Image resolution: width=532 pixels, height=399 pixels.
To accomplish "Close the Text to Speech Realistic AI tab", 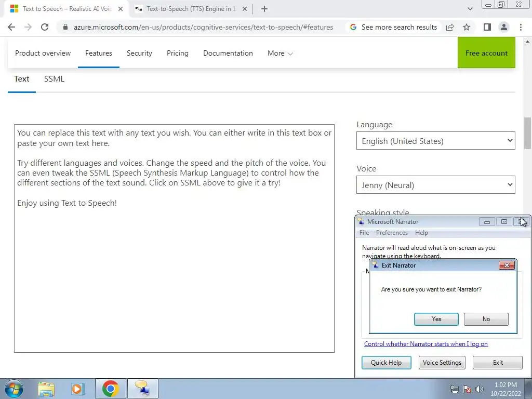I will click(x=121, y=9).
